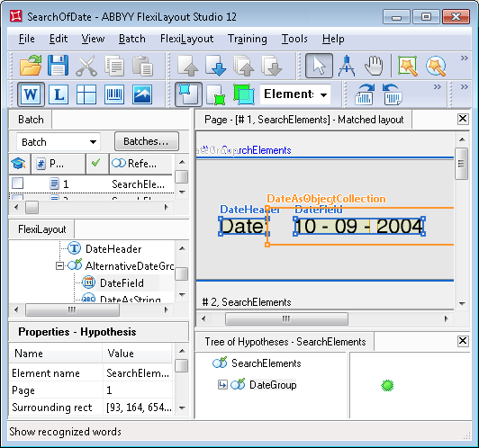The height and width of the screenshot is (448, 479).
Task: Select the arrow pointer selection tool
Action: (319, 66)
